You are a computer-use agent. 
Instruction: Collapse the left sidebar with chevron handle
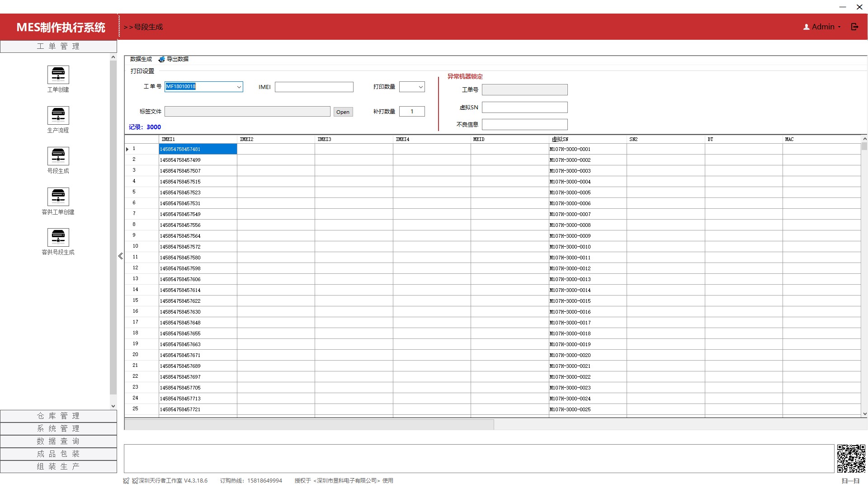120,256
